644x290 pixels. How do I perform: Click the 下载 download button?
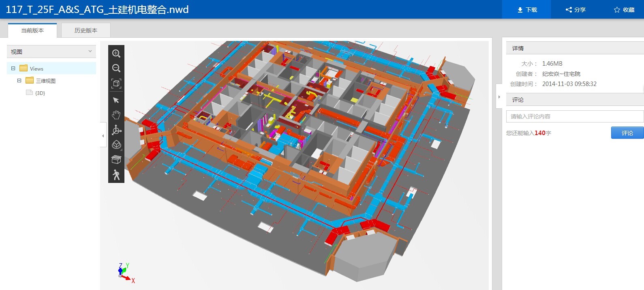point(526,10)
